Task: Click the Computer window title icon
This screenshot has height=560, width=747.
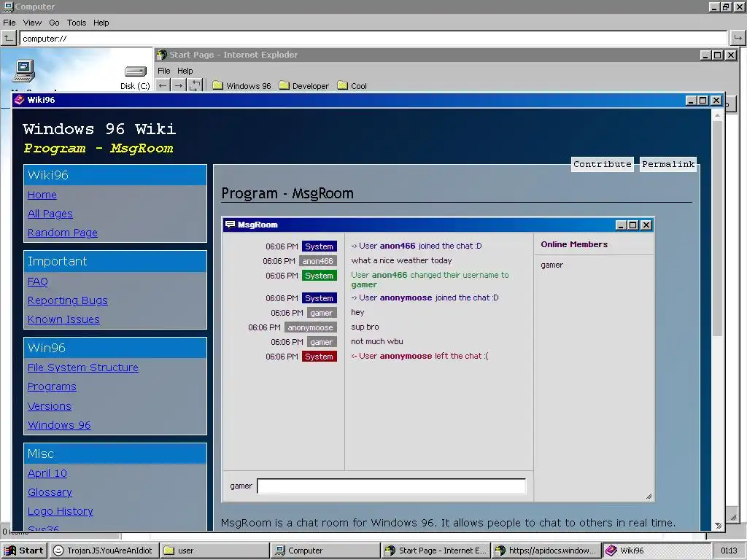Action: (x=7, y=7)
